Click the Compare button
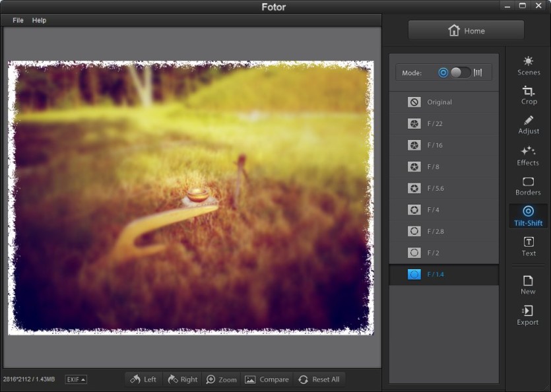Viewport: 551px width, 392px height. point(267,379)
